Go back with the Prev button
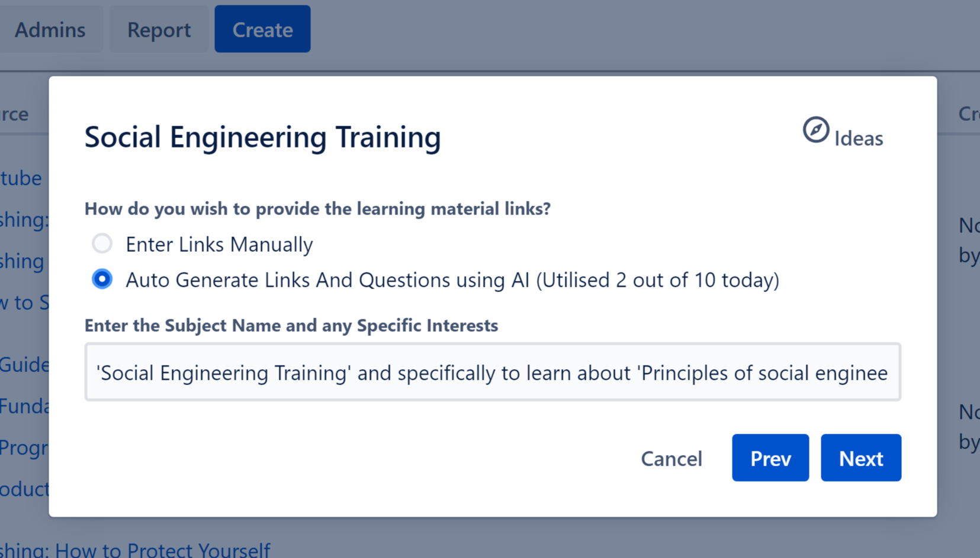The image size is (980, 558). (x=770, y=458)
